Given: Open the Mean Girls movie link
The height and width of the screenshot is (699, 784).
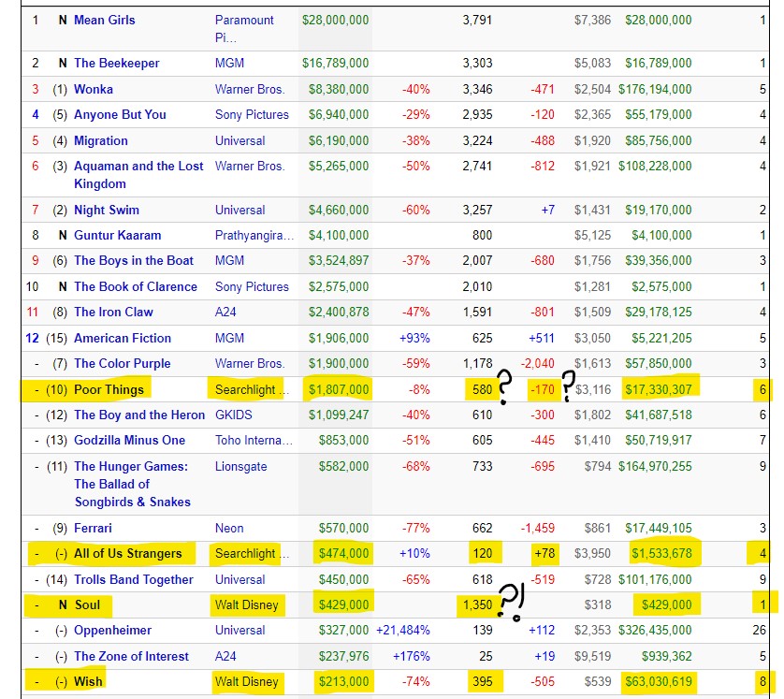Looking at the screenshot, I should [105, 20].
